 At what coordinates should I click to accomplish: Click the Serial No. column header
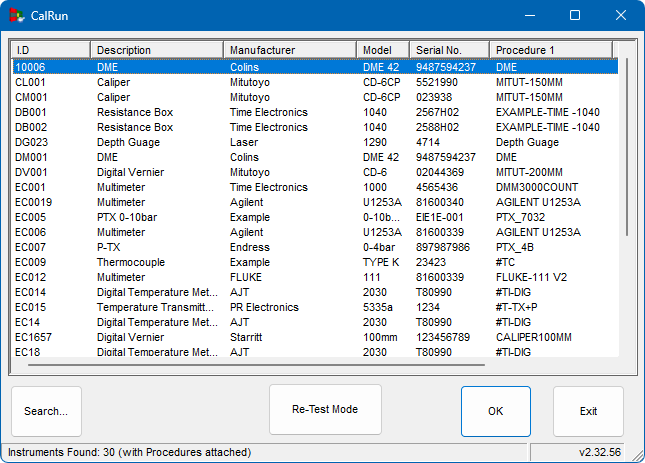click(x=449, y=50)
